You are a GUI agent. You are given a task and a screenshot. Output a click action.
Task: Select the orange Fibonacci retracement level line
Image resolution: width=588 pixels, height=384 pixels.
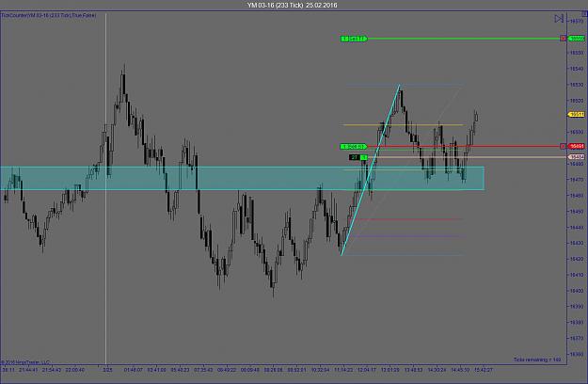[x=403, y=125]
